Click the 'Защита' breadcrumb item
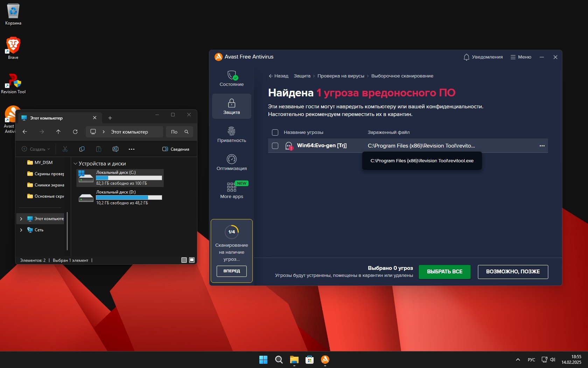 tap(302, 76)
